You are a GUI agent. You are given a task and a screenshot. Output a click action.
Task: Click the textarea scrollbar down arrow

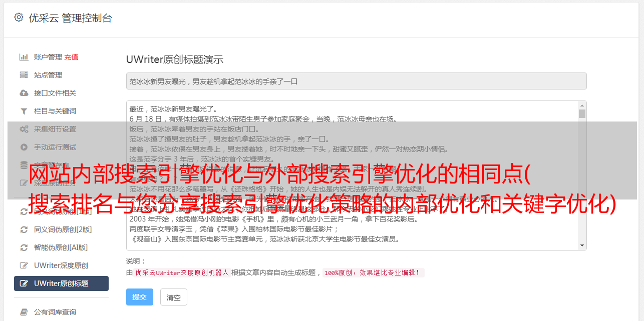pos(582,245)
